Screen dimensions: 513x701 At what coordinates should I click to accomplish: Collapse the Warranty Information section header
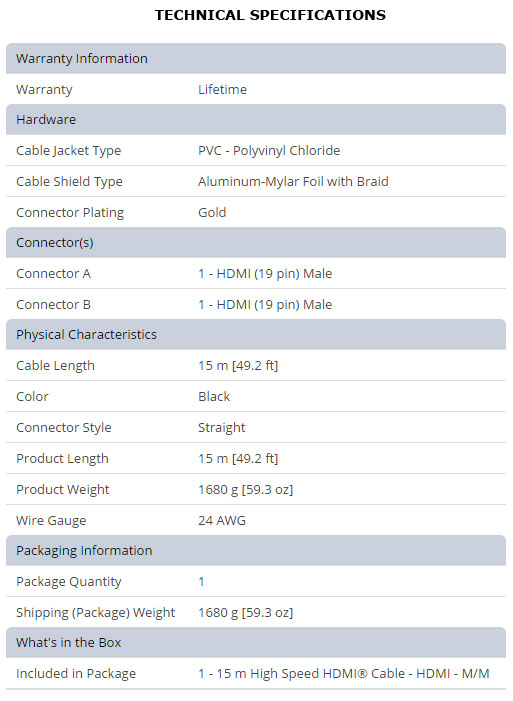pyautogui.click(x=256, y=59)
